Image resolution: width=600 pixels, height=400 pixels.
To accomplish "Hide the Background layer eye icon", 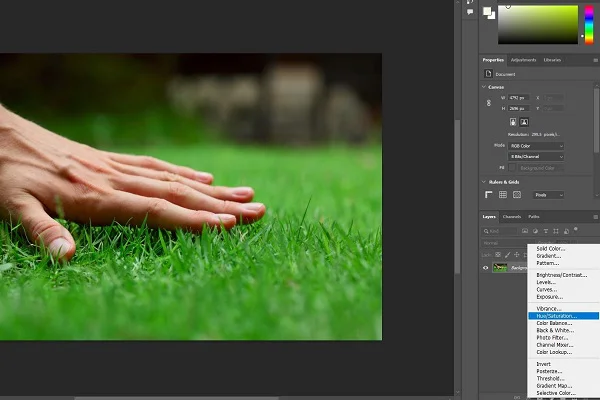I will tap(486, 268).
